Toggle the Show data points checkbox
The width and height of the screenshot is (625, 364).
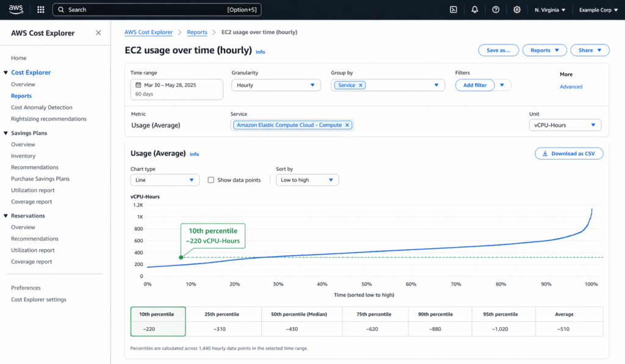(x=211, y=179)
